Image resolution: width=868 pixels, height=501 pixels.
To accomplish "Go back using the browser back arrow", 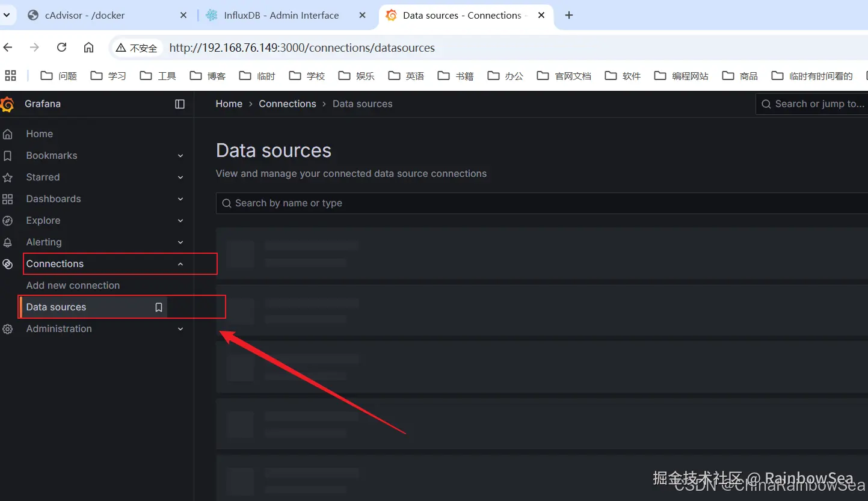I will coord(8,48).
